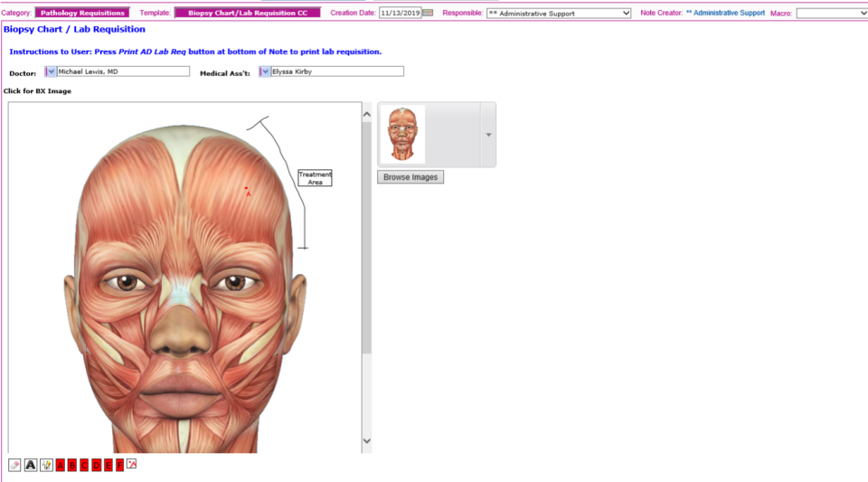Select the freehand pencil drawing tool
This screenshot has height=482, width=868.
(x=46, y=465)
